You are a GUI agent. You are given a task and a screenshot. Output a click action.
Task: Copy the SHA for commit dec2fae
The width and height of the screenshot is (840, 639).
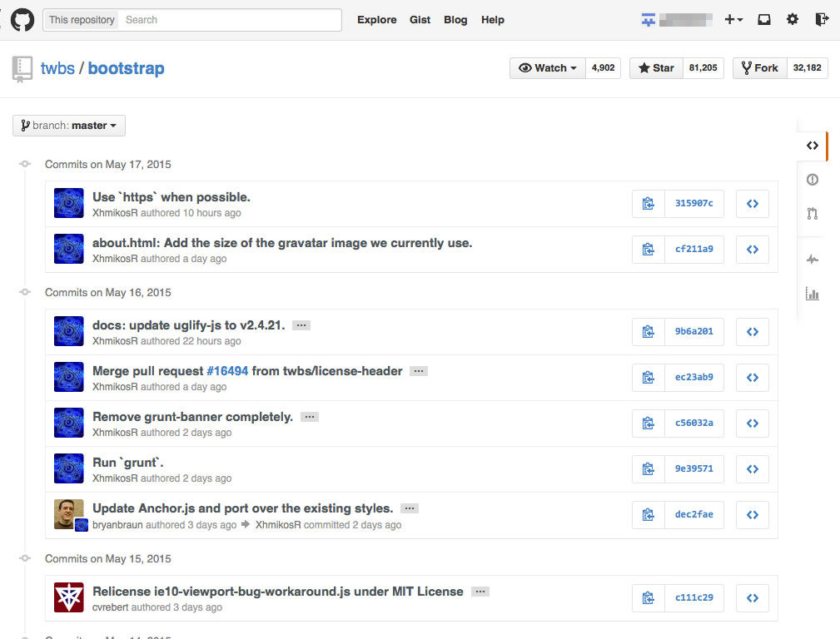click(x=649, y=514)
